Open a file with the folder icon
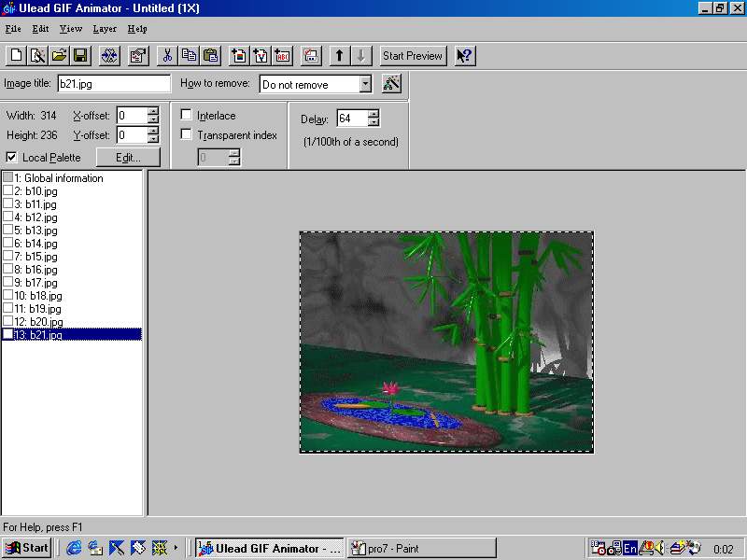This screenshot has width=747, height=560. tap(59, 56)
